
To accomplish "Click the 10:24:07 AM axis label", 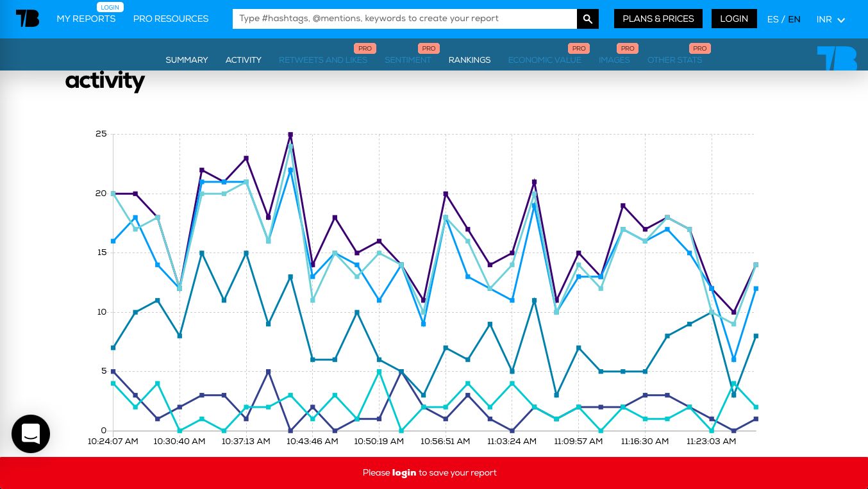I will pyautogui.click(x=113, y=442).
